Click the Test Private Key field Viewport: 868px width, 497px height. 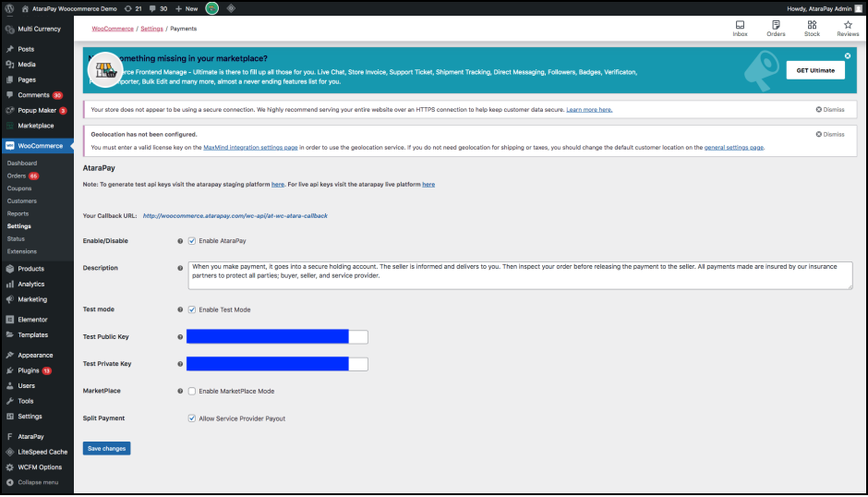coord(277,364)
